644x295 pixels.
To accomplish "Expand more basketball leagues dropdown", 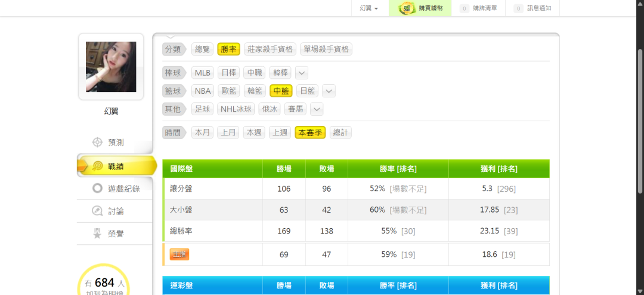I will [x=329, y=91].
